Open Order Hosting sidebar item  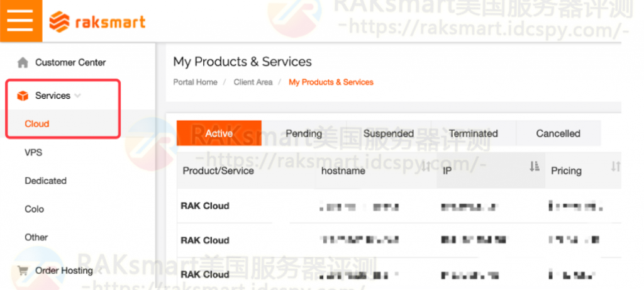(x=64, y=270)
